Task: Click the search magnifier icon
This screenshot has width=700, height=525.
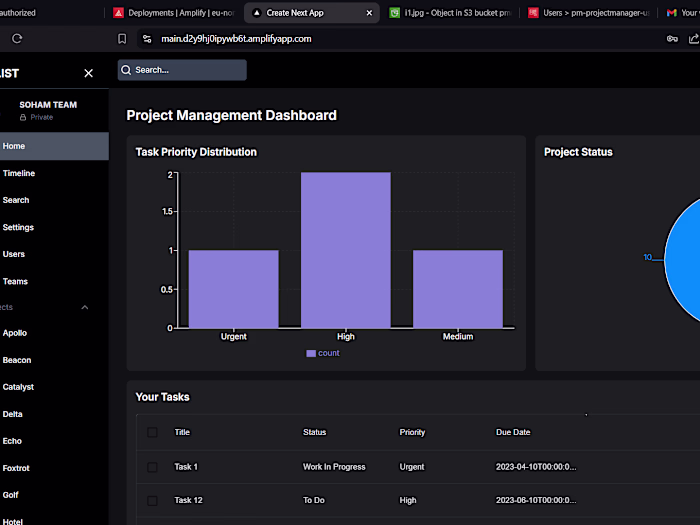Action: point(126,70)
